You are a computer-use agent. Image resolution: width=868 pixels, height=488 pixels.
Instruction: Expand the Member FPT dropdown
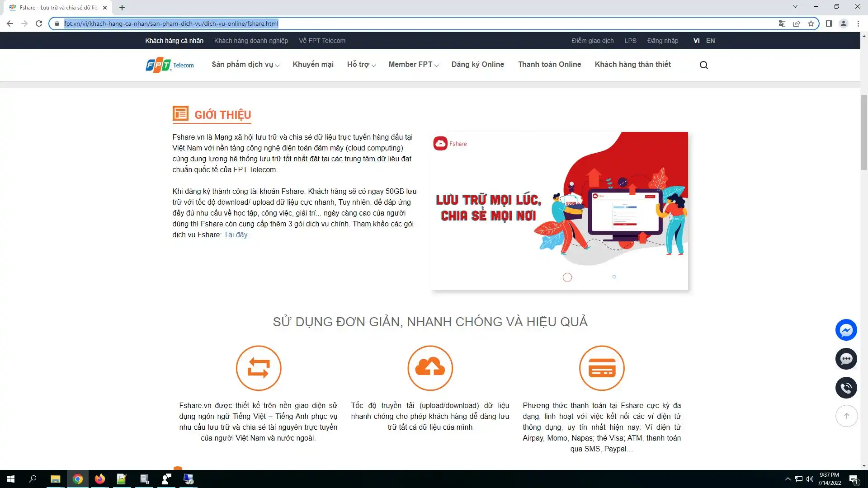tap(413, 65)
